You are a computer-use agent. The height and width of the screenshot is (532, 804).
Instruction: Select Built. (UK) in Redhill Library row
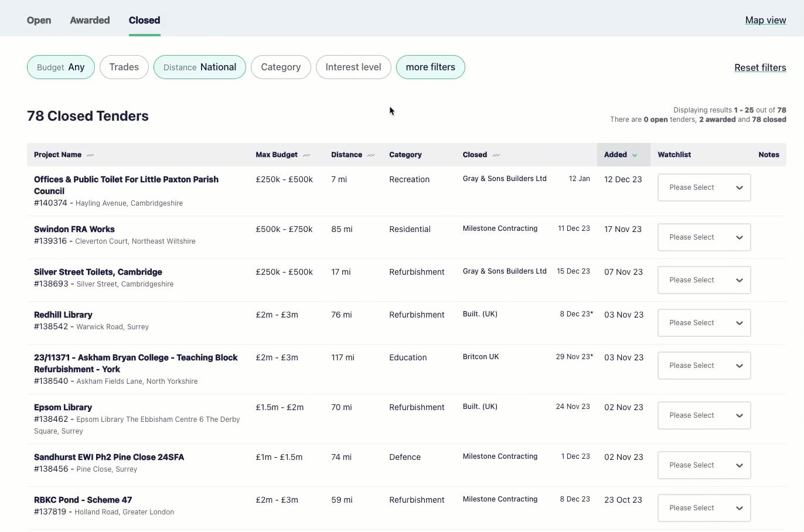[480, 314]
